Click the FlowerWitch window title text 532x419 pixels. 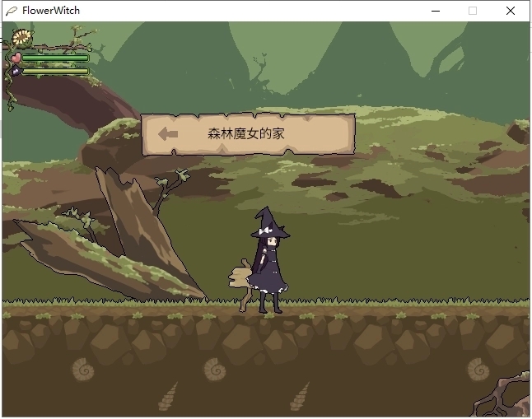51,11
